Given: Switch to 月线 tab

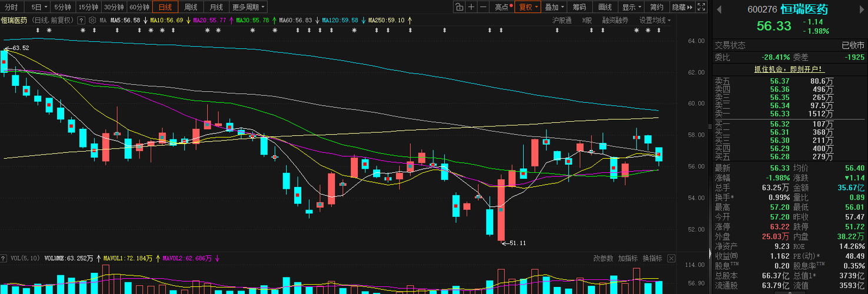Looking at the screenshot, I should pos(216,7).
